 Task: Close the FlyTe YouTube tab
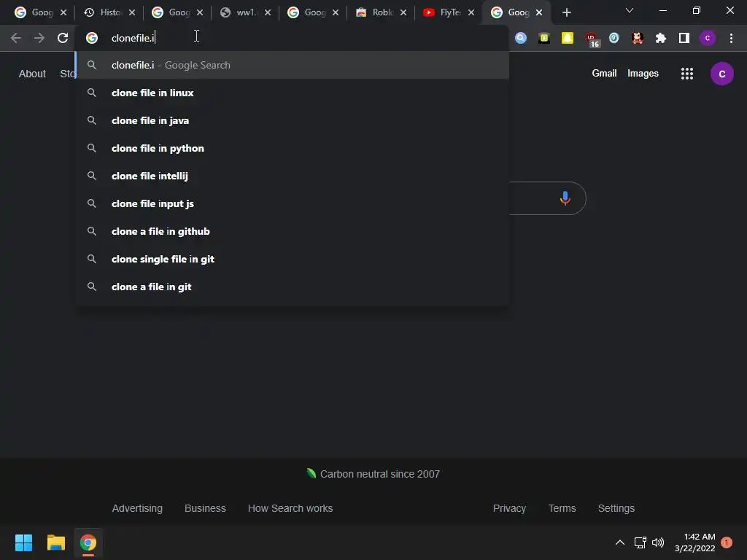471,12
